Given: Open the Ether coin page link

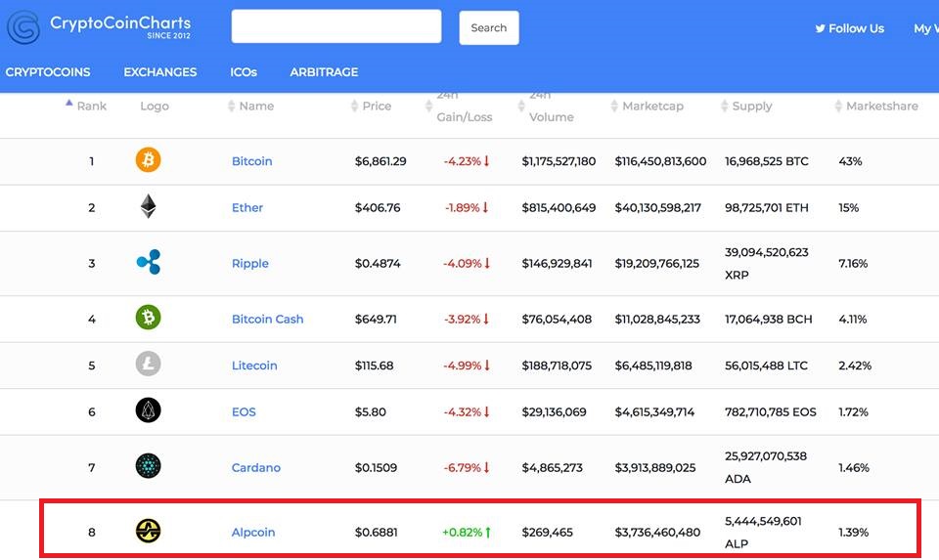Looking at the screenshot, I should [x=247, y=207].
